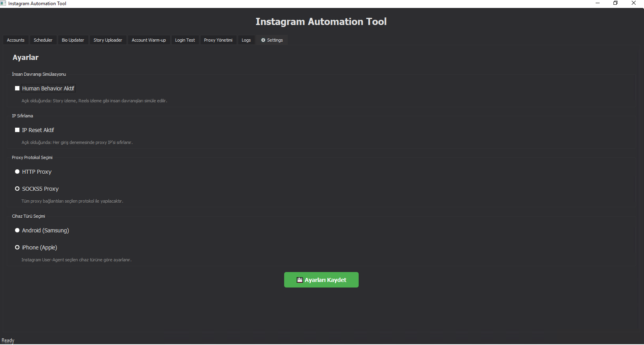Choose iPhone (Apple) device type
This screenshot has height=345, width=644.
pyautogui.click(x=17, y=247)
